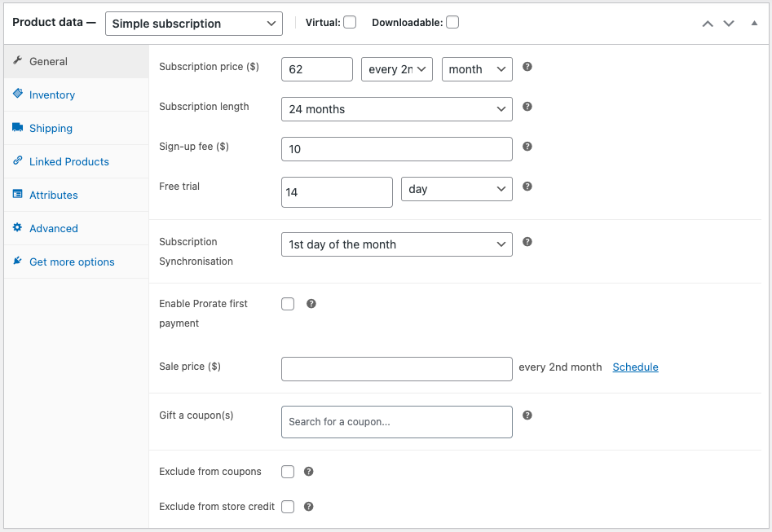Viewport: 772px width, 532px height.
Task: Click the Free trial field showing 14
Action: point(337,192)
